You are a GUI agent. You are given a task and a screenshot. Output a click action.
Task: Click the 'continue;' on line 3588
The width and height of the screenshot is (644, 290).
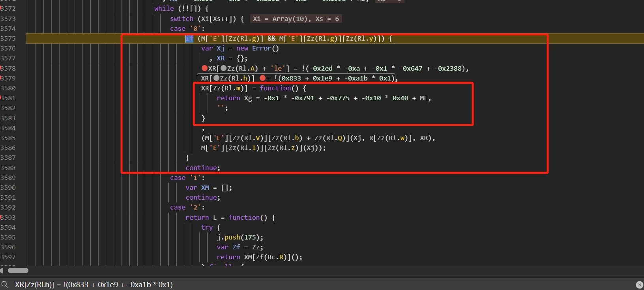[203, 168]
